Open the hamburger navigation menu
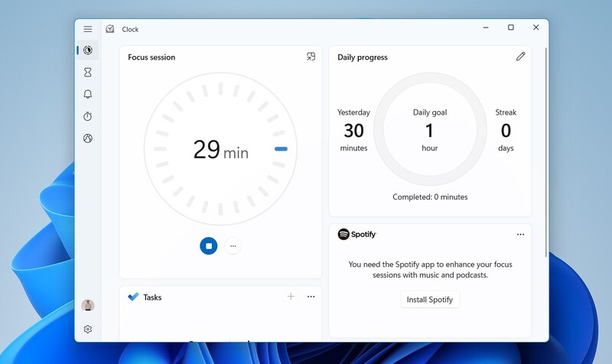The width and height of the screenshot is (612, 364). [x=88, y=29]
